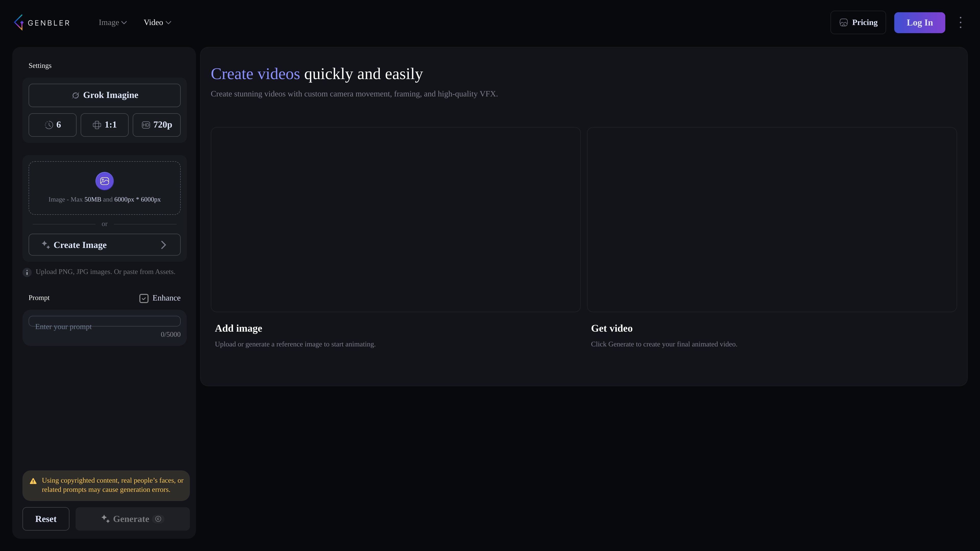Click the Pricing tag icon

tap(843, 23)
